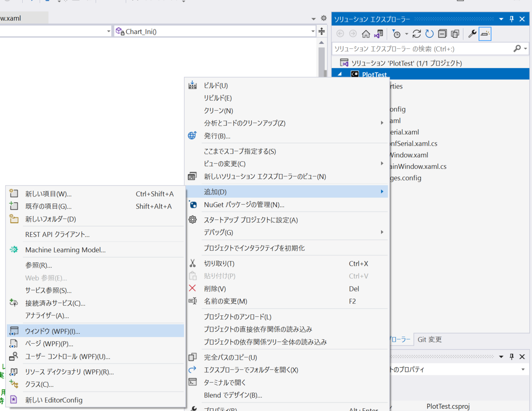The height and width of the screenshot is (411, 532).
Task: Open the Publish command's globe icon
Action: click(192, 136)
